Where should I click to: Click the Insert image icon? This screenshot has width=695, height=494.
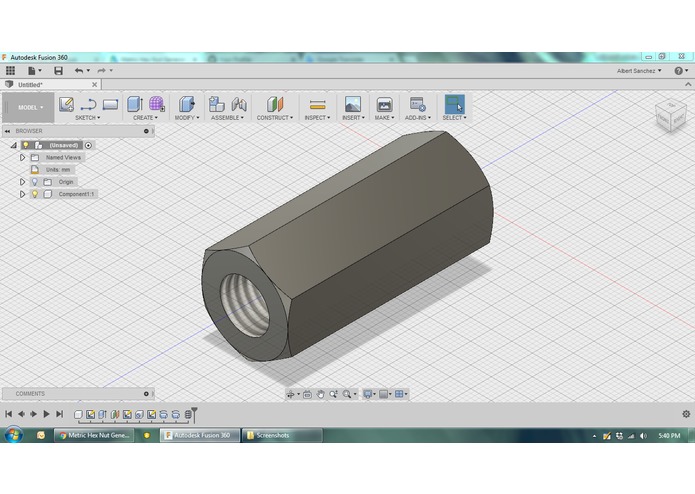[x=353, y=104]
